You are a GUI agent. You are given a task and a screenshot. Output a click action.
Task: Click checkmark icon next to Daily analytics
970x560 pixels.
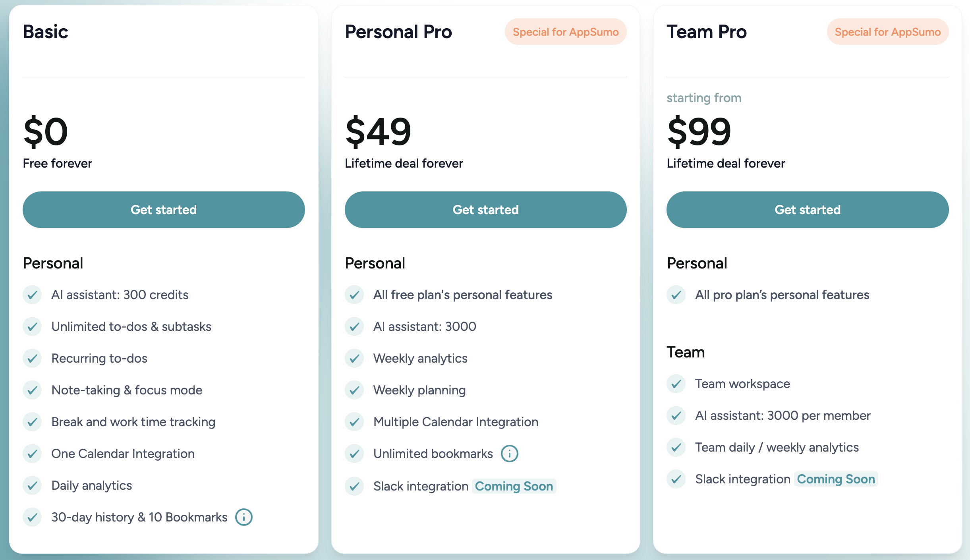pyautogui.click(x=32, y=485)
